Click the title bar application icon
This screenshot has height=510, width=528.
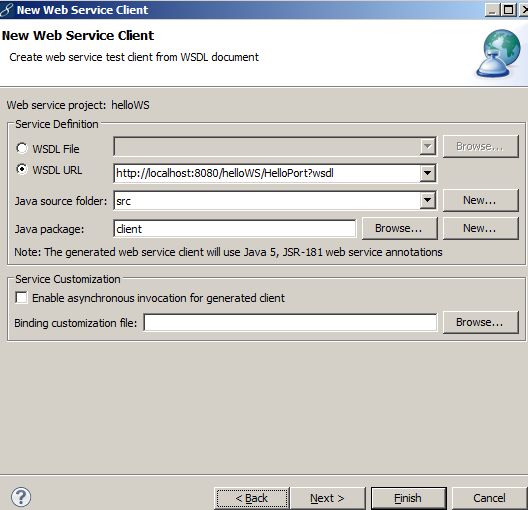[x=6, y=10]
